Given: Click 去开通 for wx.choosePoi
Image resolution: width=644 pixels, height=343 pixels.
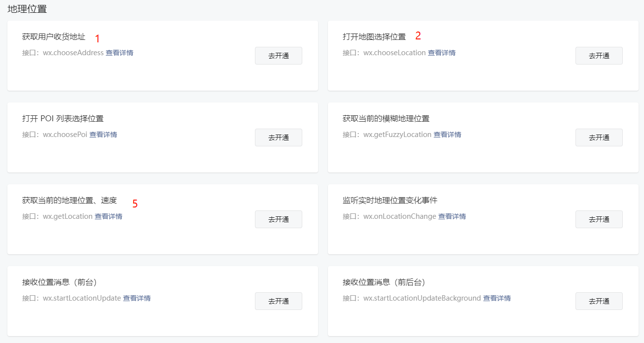Looking at the screenshot, I should tap(278, 137).
